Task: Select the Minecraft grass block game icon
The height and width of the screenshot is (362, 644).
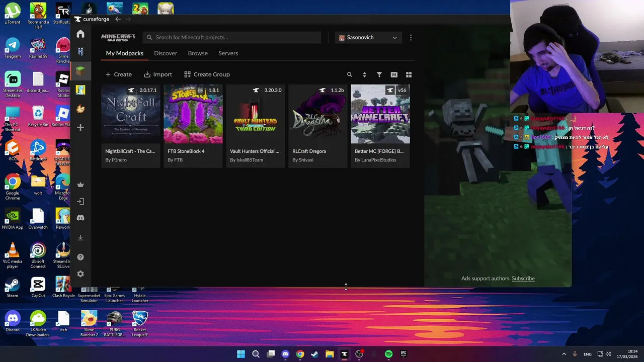Action: (80, 71)
